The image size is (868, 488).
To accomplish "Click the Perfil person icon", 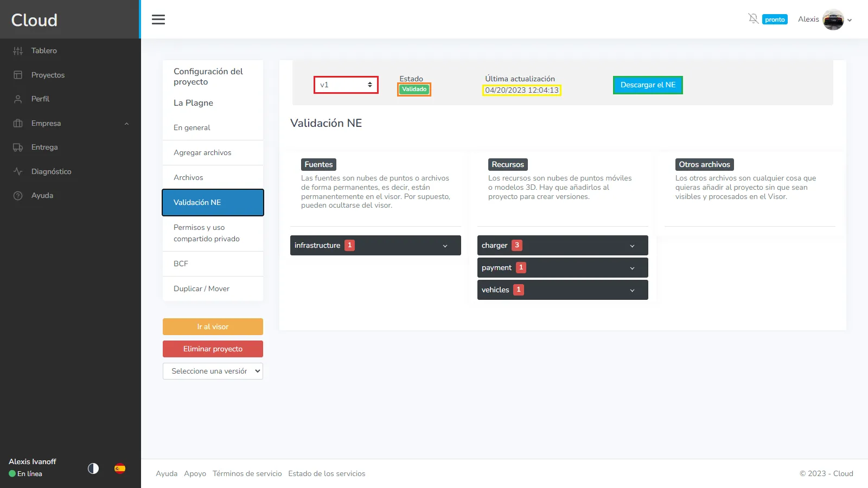I will 18,99.
